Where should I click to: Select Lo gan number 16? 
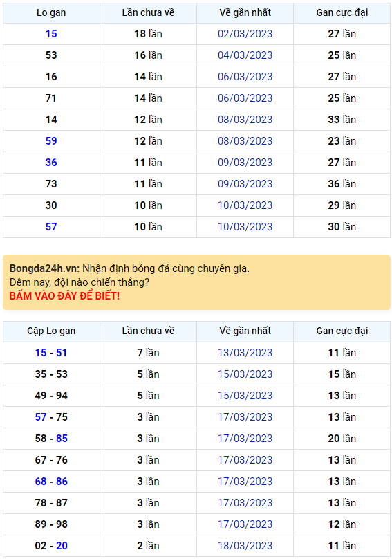pyautogui.click(x=51, y=77)
